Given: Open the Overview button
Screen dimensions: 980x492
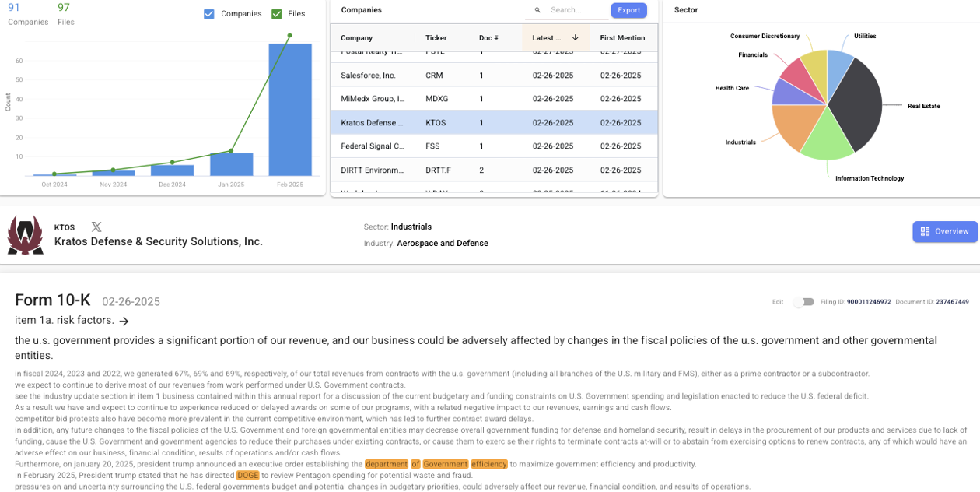Looking at the screenshot, I should [944, 231].
